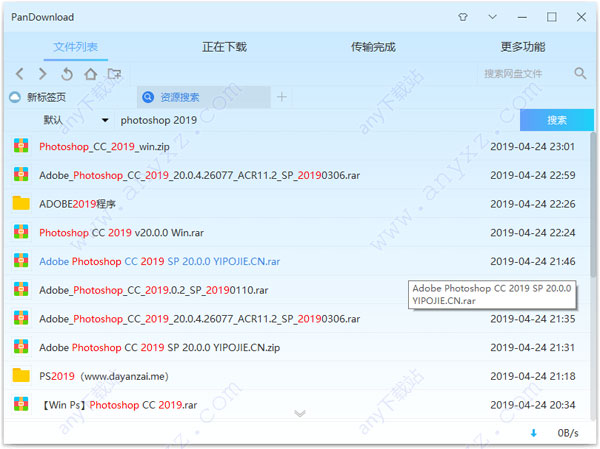
Task: Click archive icon of 【Win Ps】Photoshop CC 2019.rar
Action: 21,404
